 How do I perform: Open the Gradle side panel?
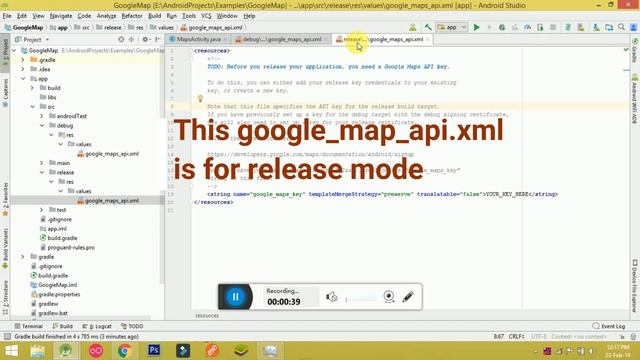pyautogui.click(x=635, y=51)
